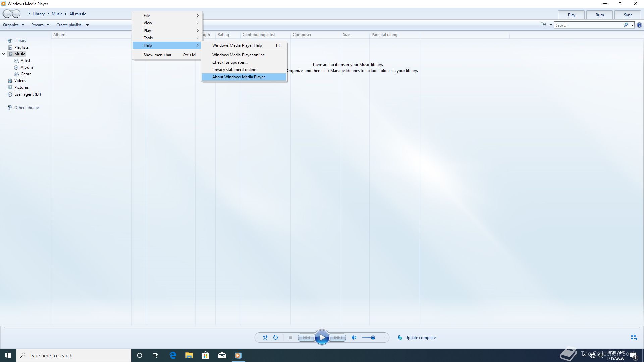Select Check for updates...

point(244,62)
